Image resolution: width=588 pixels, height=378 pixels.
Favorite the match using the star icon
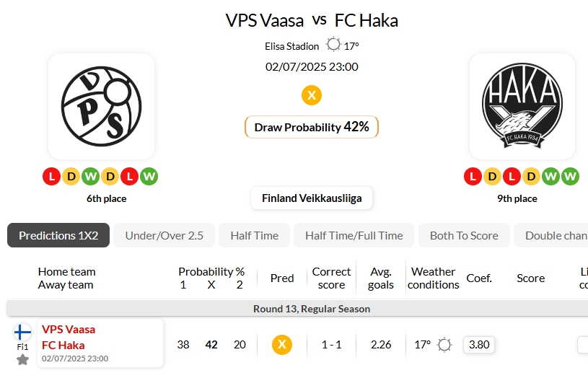coord(22,360)
